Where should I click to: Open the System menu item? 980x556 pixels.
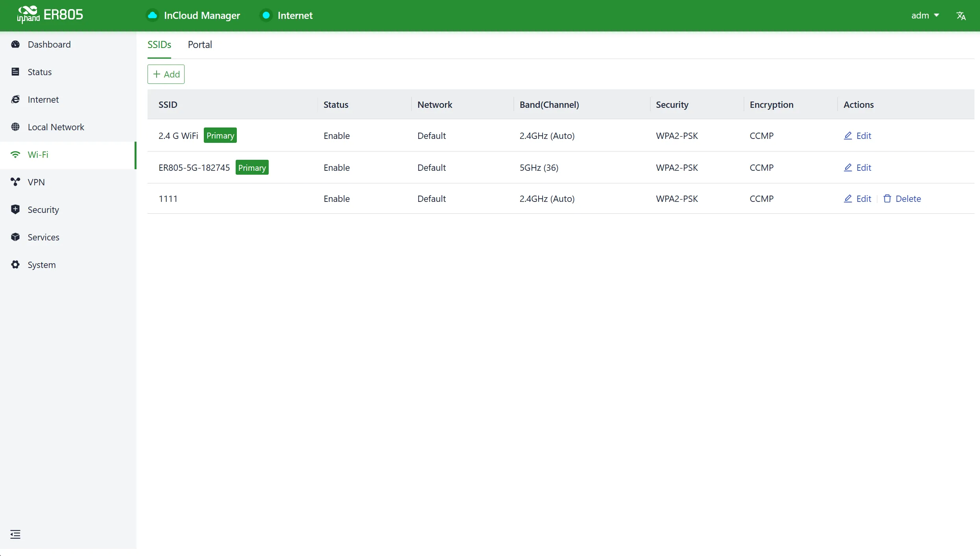68,264
